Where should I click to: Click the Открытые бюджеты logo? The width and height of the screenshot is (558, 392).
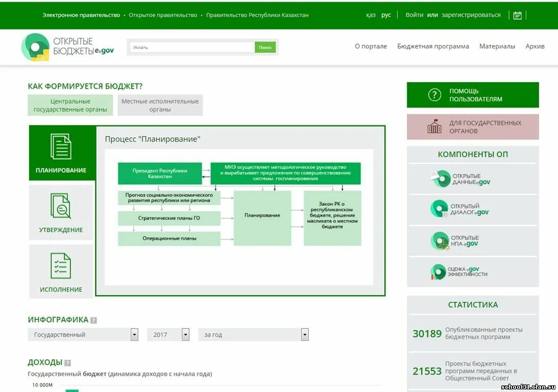pos(67,46)
